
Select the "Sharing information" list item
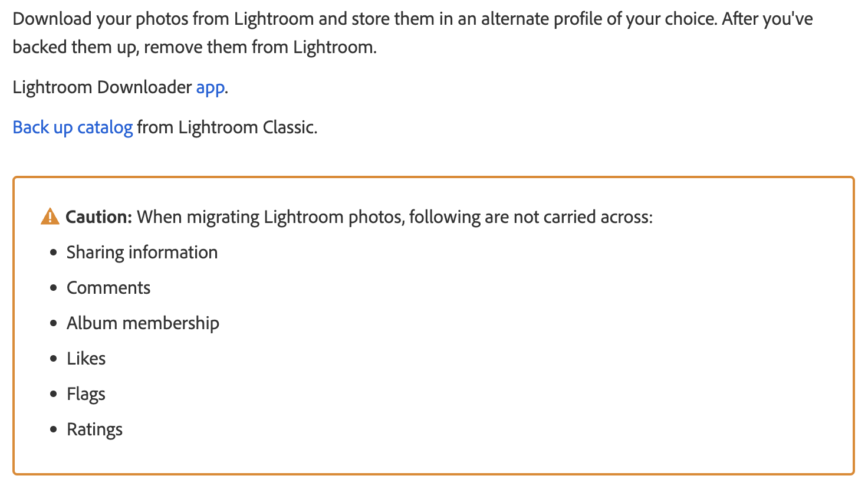tap(142, 252)
